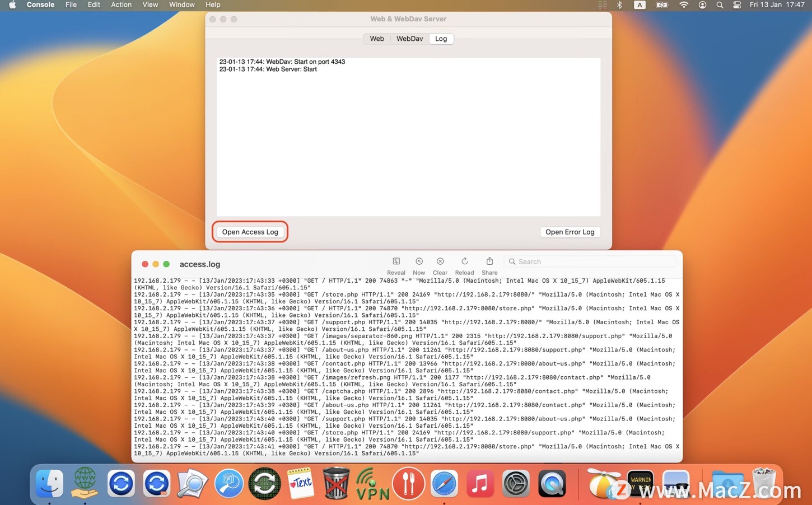Image resolution: width=812 pixels, height=505 pixels.
Task: Open the Apple menu
Action: pyautogui.click(x=12, y=4)
